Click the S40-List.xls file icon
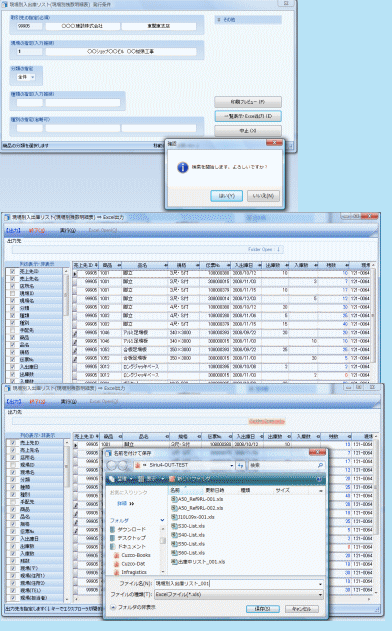The width and height of the screenshot is (392, 631). pos(174,535)
